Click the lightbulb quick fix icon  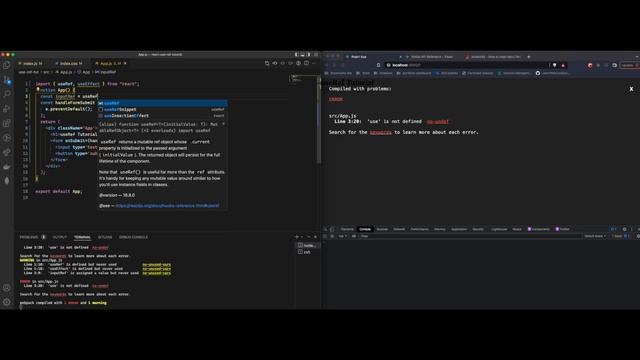point(38,89)
